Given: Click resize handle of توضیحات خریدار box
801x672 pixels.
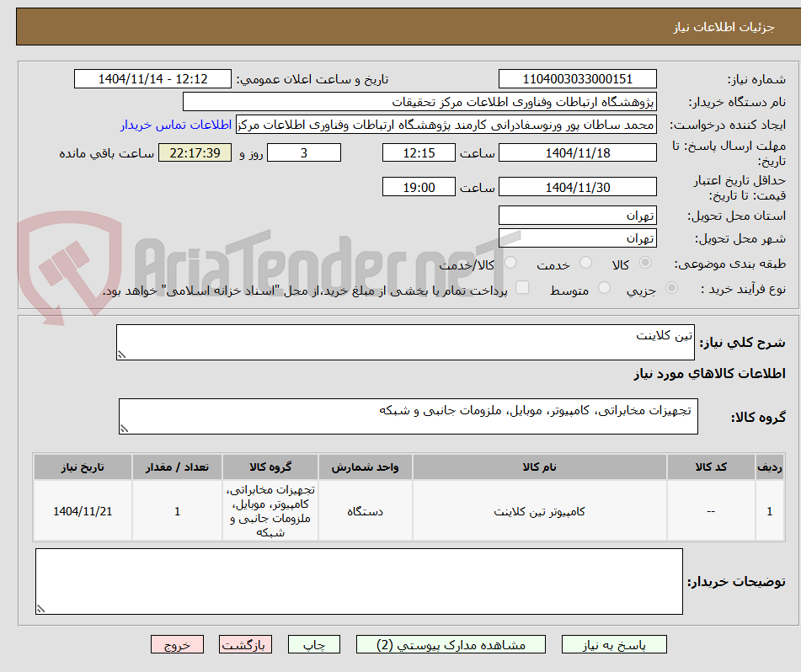Looking at the screenshot, I should coord(41,609).
